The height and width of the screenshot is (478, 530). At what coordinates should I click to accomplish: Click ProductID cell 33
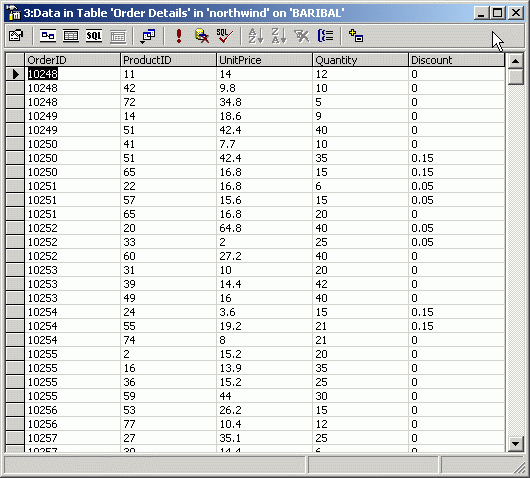pos(168,242)
